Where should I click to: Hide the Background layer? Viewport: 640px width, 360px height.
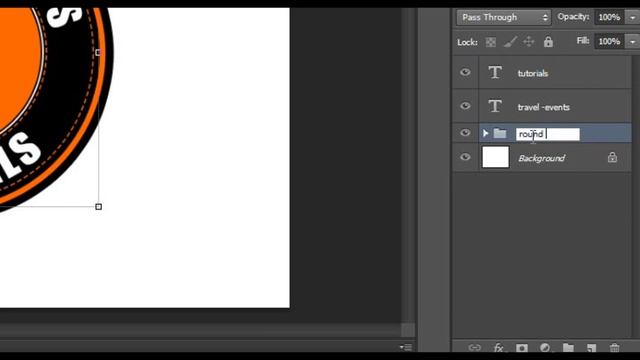465,157
